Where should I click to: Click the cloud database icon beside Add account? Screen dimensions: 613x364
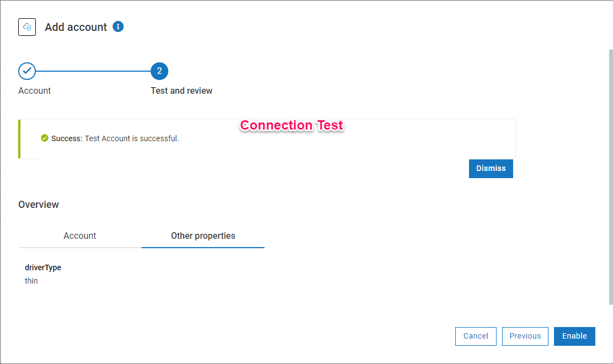(27, 27)
